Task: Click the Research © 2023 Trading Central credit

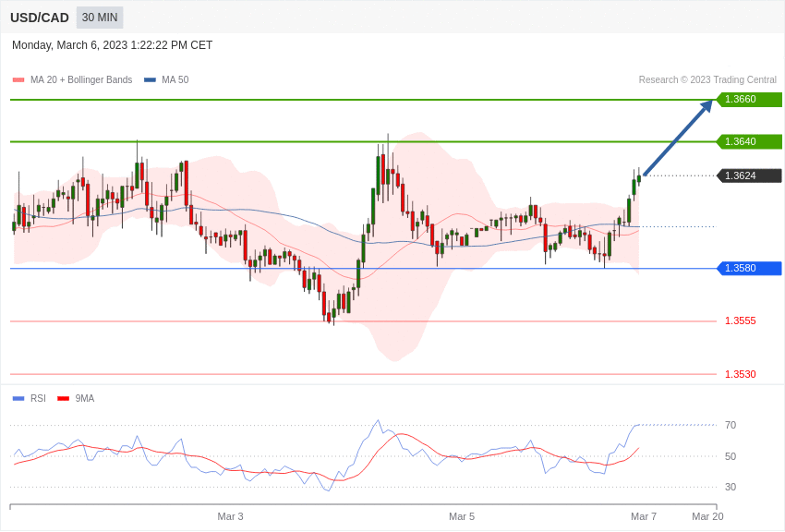Action: tap(707, 79)
